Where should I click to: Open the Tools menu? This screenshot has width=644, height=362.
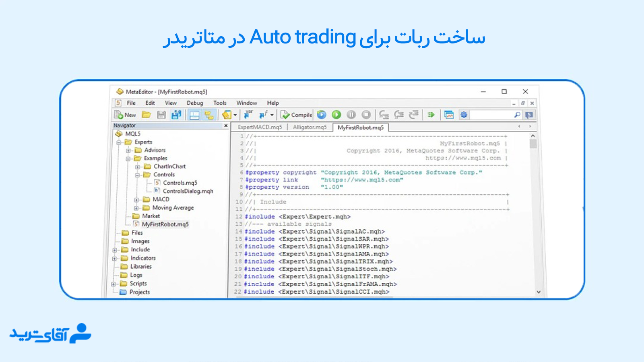[x=220, y=103]
